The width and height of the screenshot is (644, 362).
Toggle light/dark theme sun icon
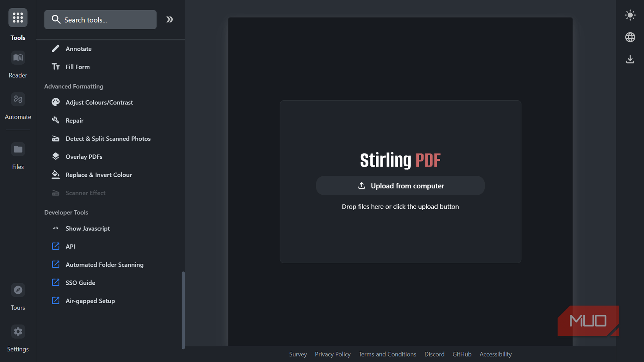[630, 15]
